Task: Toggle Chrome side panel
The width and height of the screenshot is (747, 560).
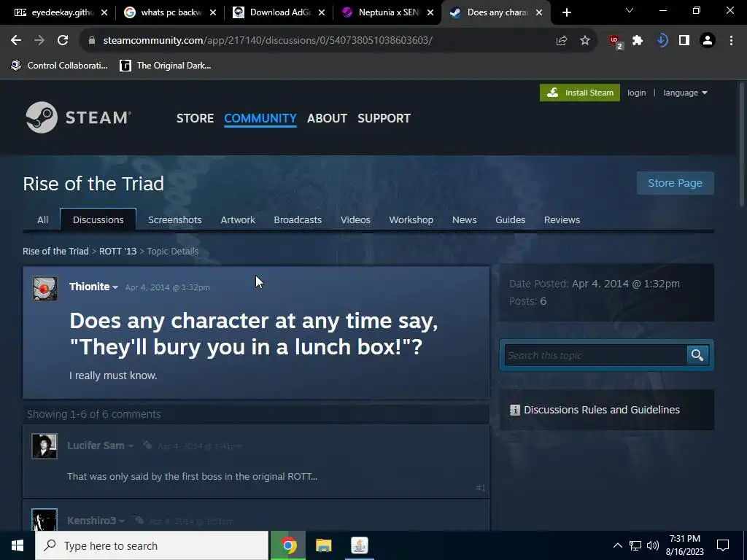Action: pos(684,41)
